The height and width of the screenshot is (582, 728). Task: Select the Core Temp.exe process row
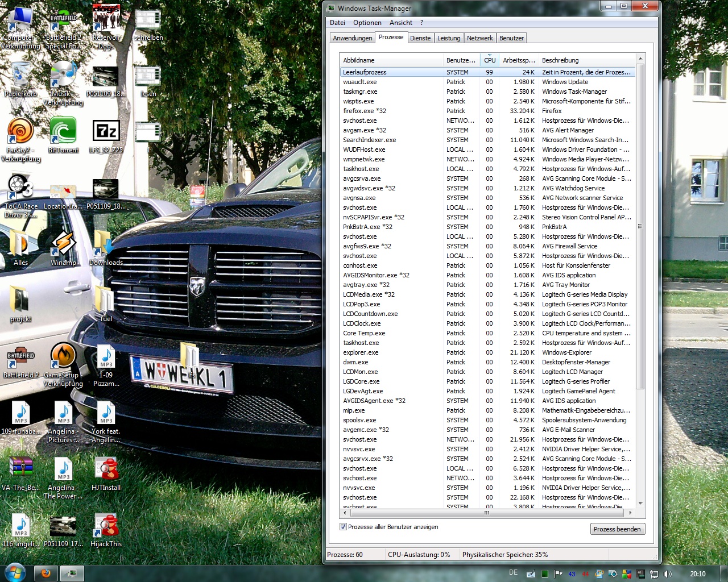(487, 333)
